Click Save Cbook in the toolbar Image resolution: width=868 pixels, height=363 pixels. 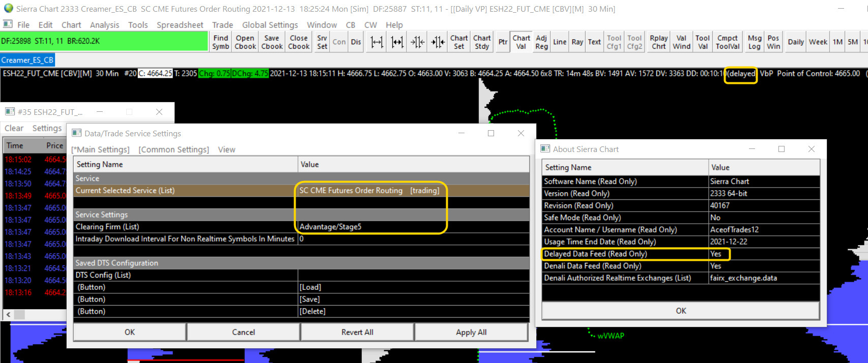272,42
